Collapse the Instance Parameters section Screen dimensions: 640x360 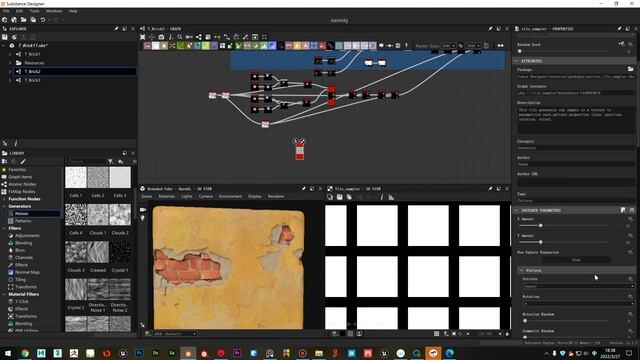click(516, 210)
